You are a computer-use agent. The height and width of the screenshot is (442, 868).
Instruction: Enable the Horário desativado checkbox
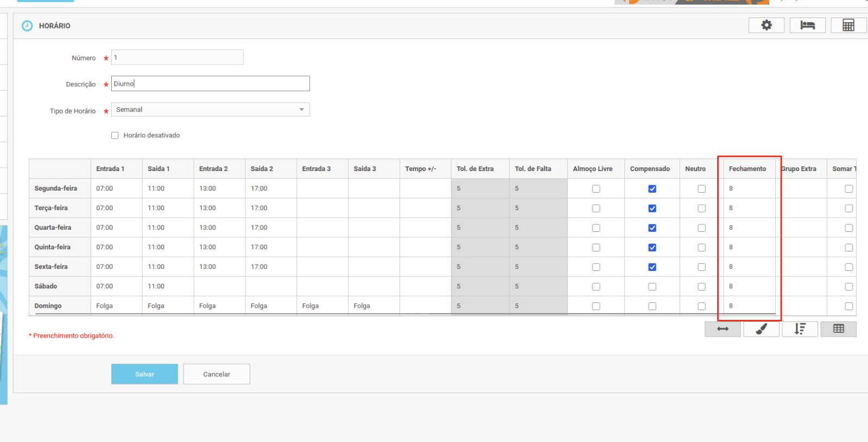point(115,136)
